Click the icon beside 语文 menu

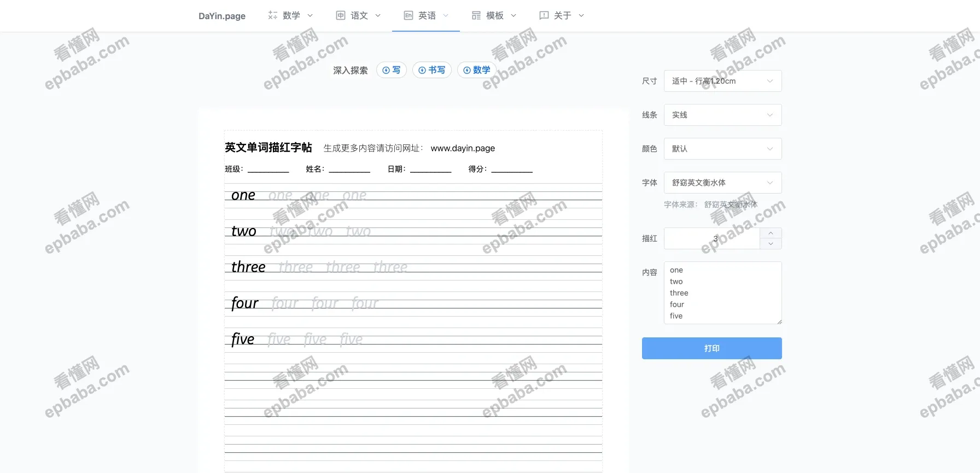point(341,15)
